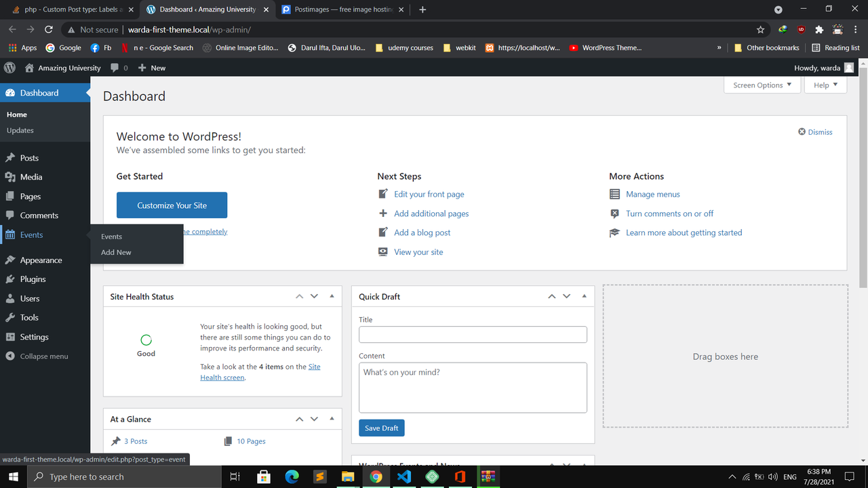Open the Screen Options dropdown
Viewport: 868px width, 488px height.
(x=763, y=85)
